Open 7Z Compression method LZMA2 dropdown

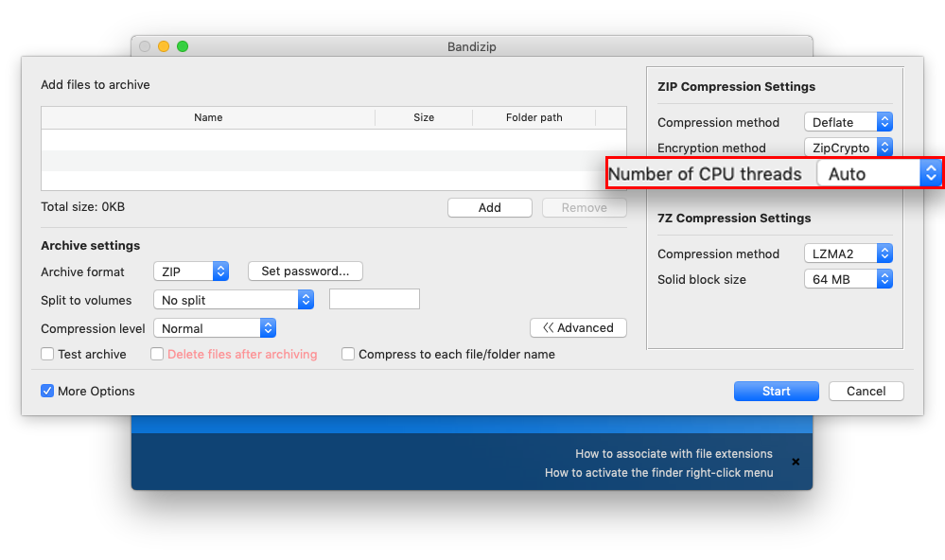tap(849, 254)
